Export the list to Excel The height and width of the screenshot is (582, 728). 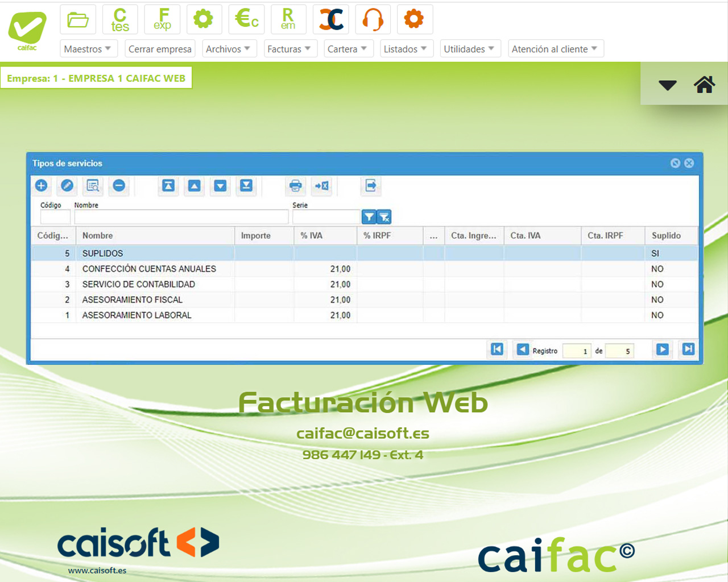click(x=322, y=185)
